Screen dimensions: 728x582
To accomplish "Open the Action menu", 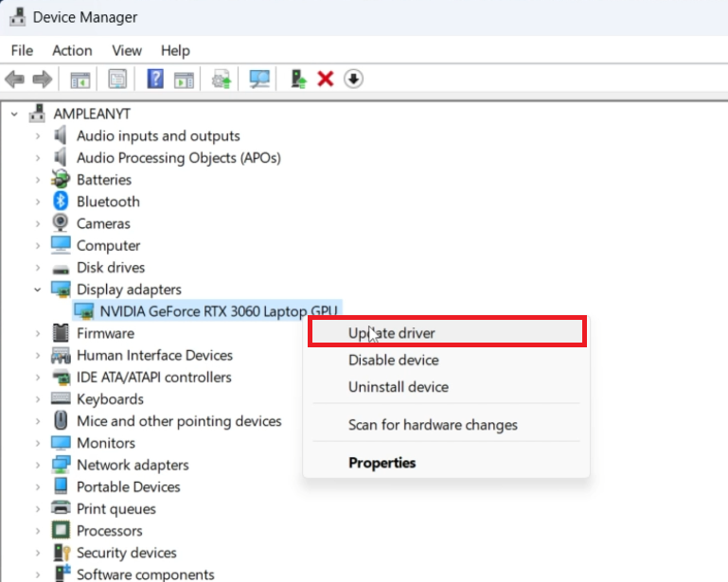I will point(72,50).
